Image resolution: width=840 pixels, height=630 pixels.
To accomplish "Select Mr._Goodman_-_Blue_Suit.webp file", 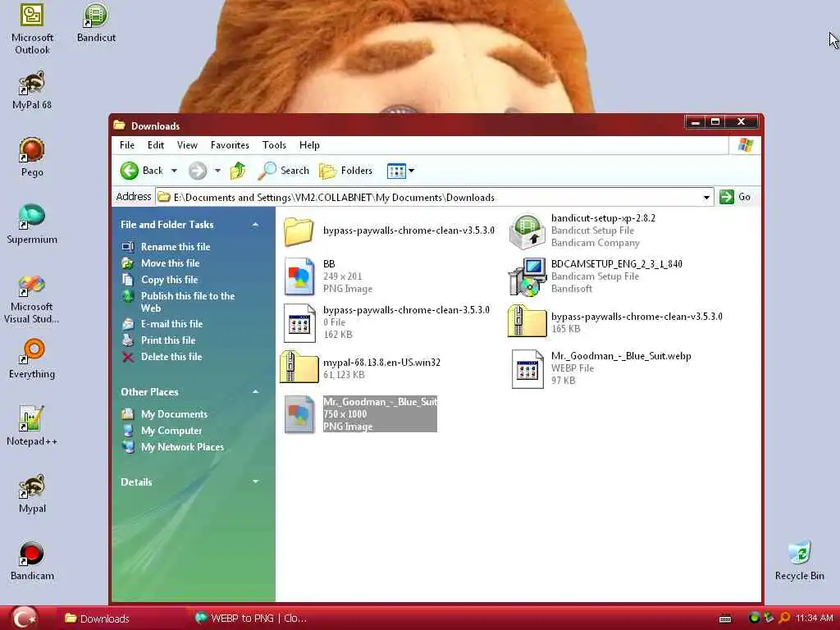I will click(x=601, y=368).
